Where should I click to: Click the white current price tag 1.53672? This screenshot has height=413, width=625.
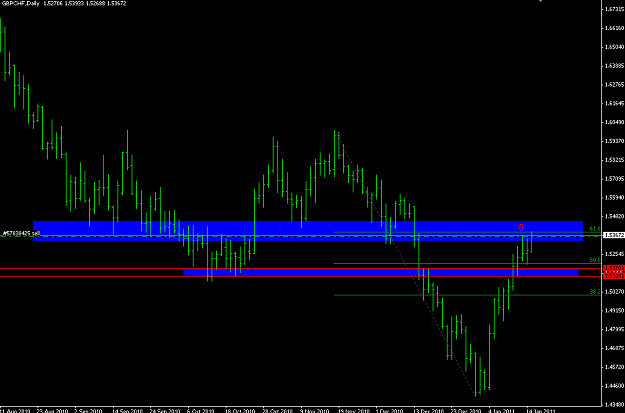(x=614, y=236)
